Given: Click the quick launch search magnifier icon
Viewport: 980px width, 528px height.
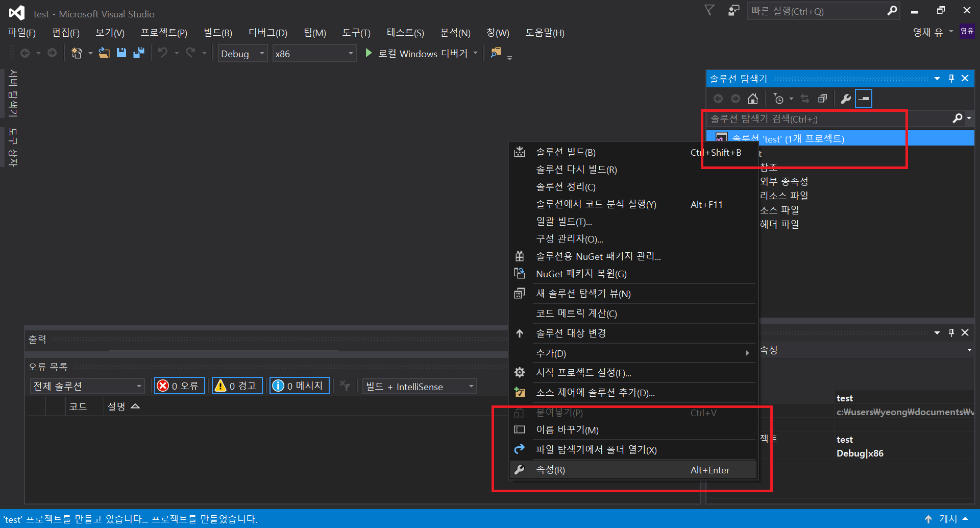Looking at the screenshot, I should coord(892,11).
